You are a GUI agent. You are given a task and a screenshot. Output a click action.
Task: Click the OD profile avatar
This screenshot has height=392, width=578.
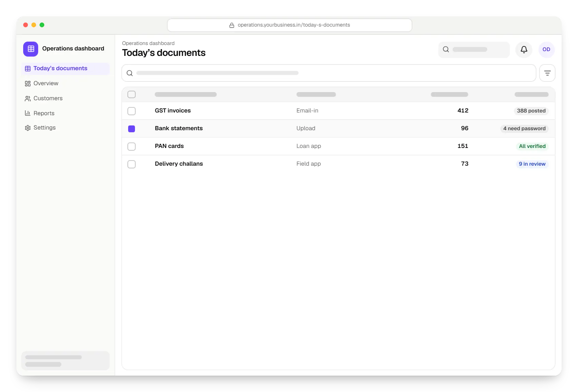pyautogui.click(x=546, y=49)
